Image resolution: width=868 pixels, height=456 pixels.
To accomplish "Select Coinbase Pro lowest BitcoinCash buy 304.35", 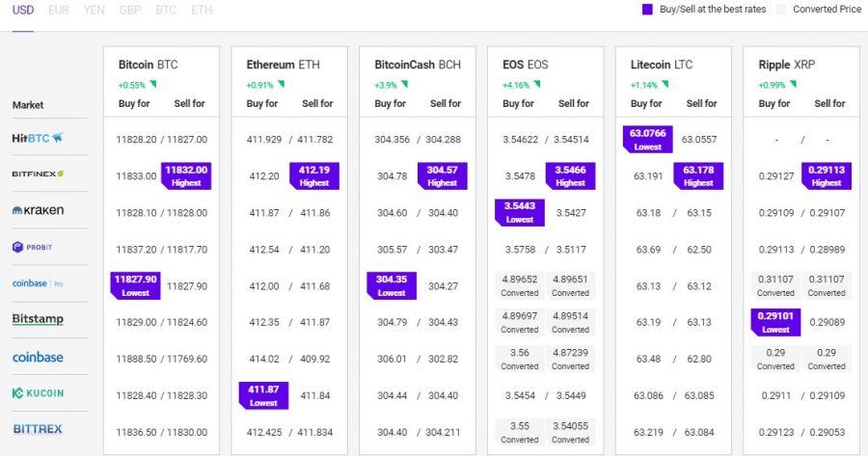I will [x=392, y=285].
